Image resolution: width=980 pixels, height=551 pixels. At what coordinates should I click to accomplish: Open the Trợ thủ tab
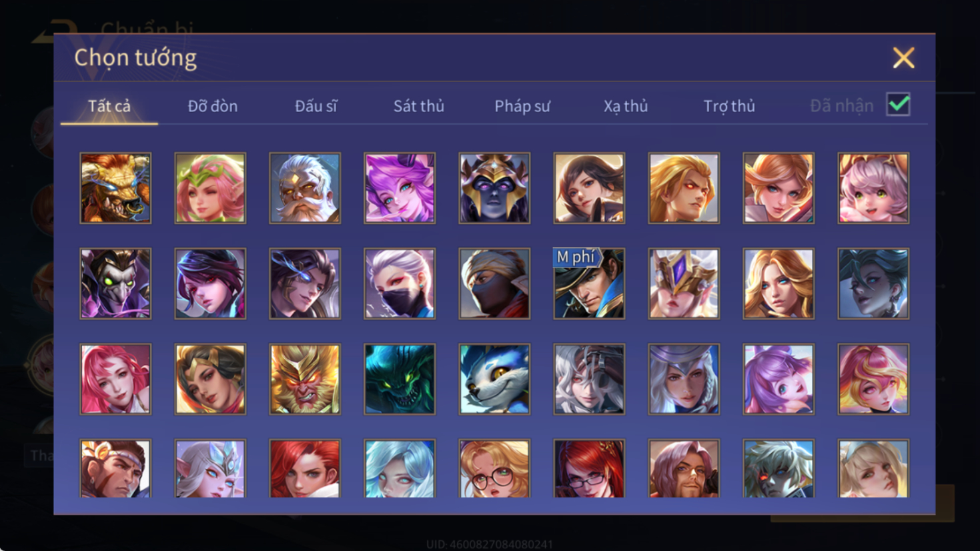coord(728,106)
